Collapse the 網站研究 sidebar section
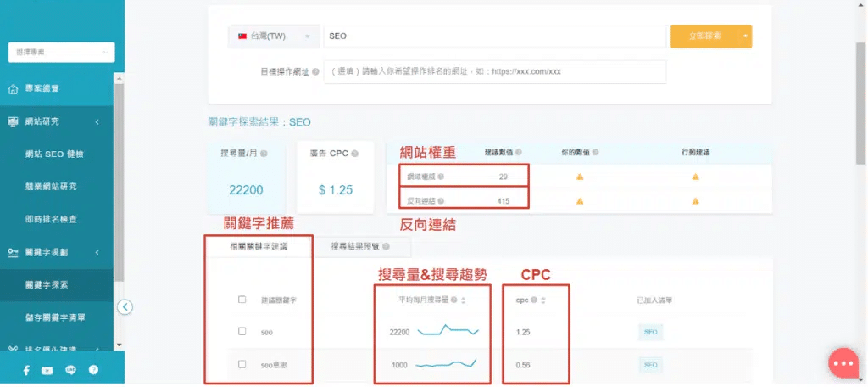This screenshot has height=387, width=868. pos(97,121)
